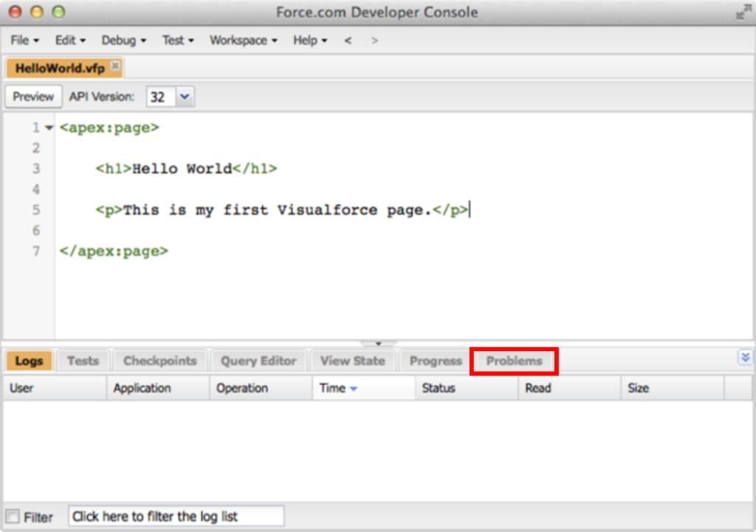Click the Hello World heading line in editor
This screenshot has width=756, height=532.
186,169
